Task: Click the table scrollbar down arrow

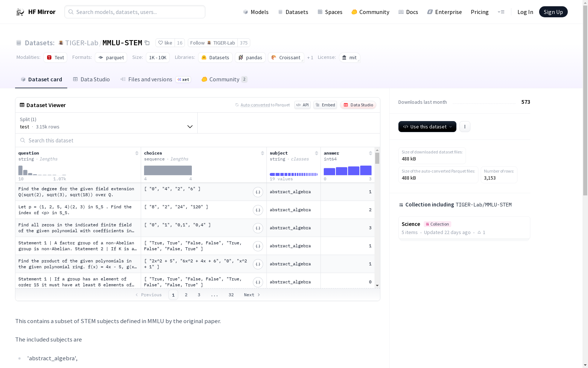Action: pos(377,286)
